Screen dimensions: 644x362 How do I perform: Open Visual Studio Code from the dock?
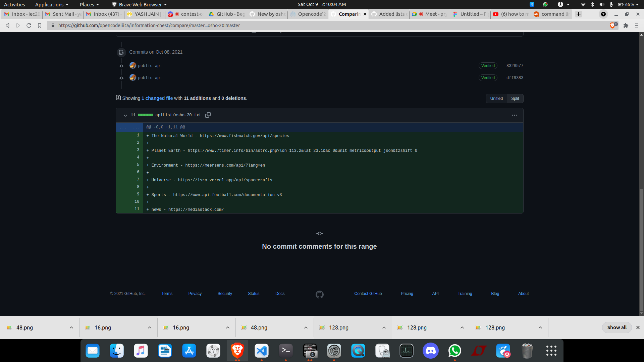(261, 351)
